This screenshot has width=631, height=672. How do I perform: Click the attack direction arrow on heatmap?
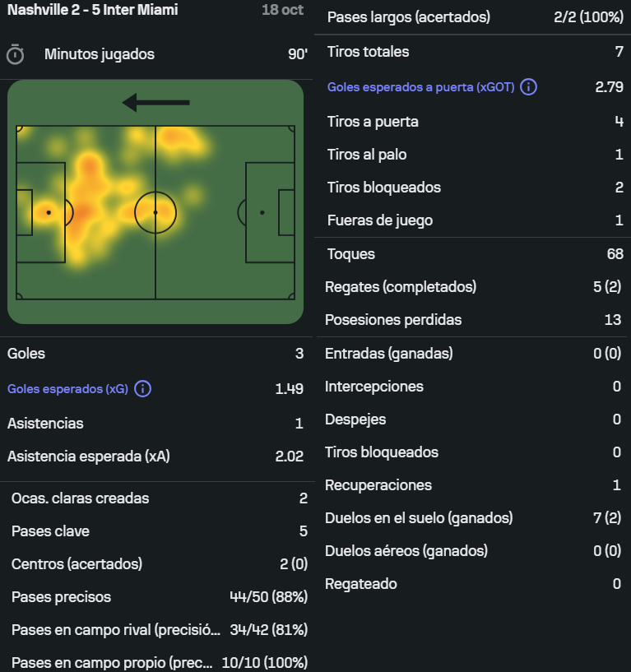[x=155, y=103]
